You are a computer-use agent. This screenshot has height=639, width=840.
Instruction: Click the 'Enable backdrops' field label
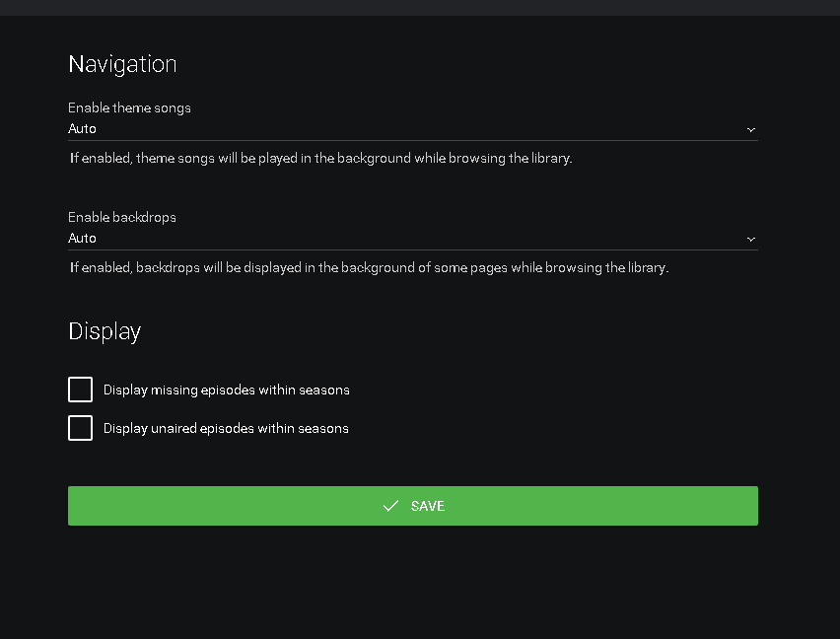(x=122, y=217)
